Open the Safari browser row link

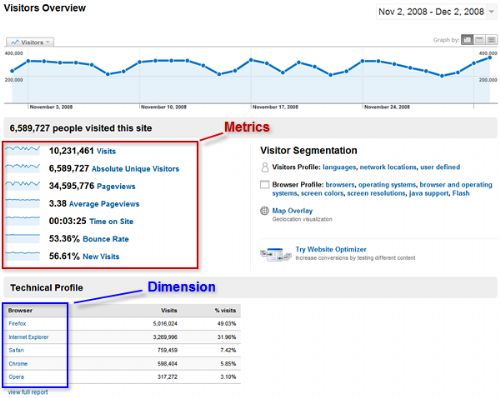(x=16, y=350)
